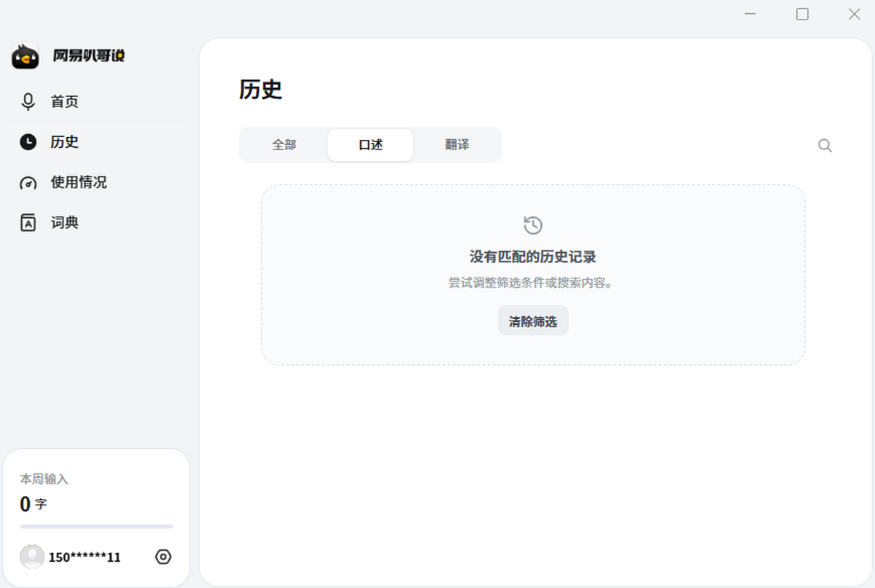Open the 词典 dictionary icon
The image size is (875, 588).
[28, 223]
